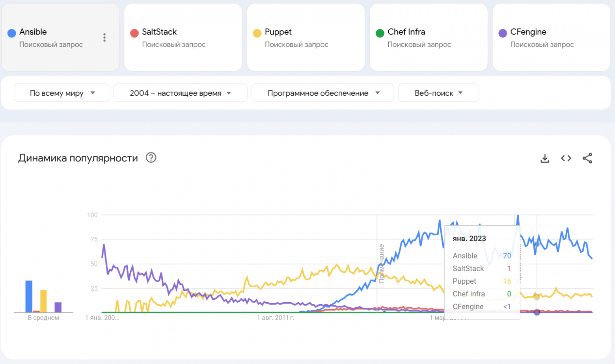Expand the По всему миру region dropdown

point(61,93)
